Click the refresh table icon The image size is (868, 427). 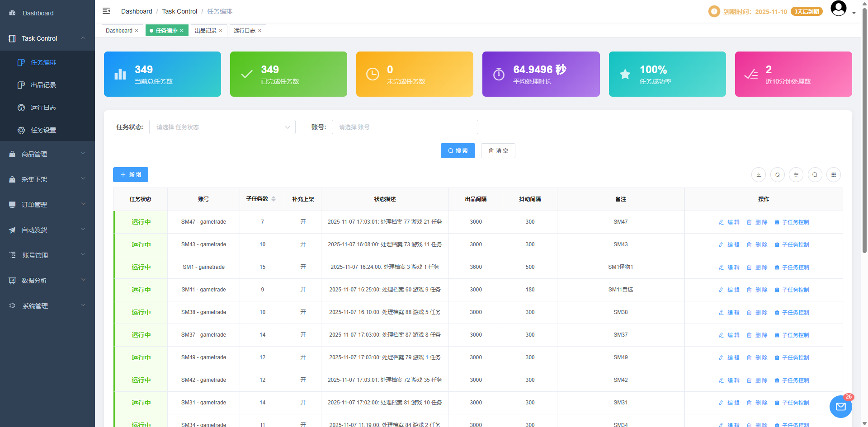[x=778, y=175]
